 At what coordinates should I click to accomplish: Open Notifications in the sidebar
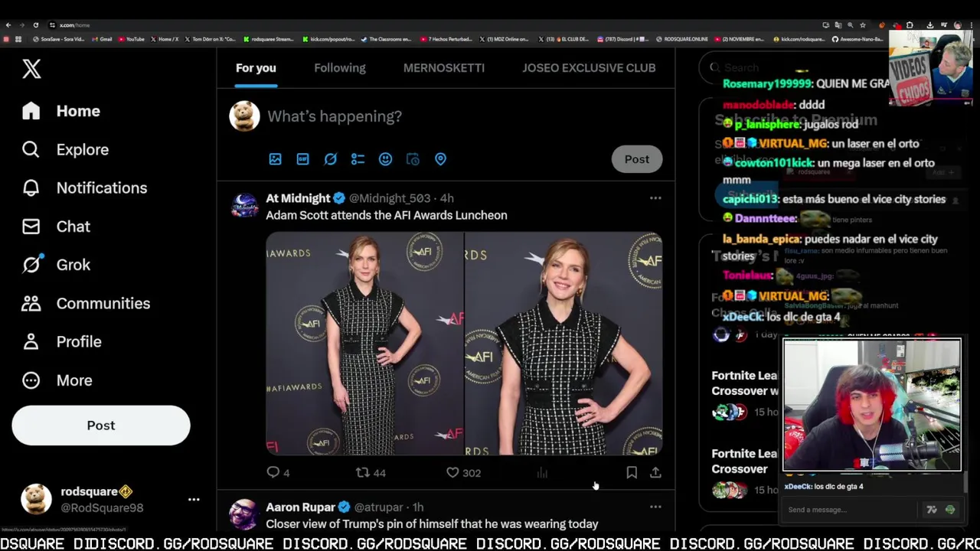pyautogui.click(x=84, y=187)
